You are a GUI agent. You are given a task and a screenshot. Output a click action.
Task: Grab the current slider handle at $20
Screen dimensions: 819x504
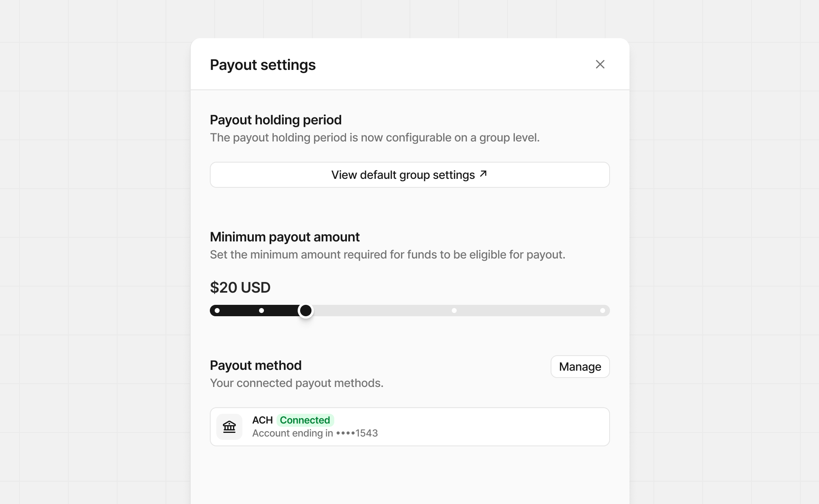[306, 311]
